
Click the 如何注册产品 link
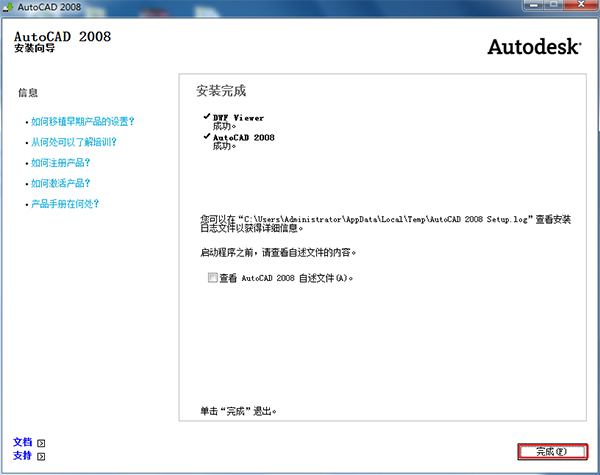(61, 163)
